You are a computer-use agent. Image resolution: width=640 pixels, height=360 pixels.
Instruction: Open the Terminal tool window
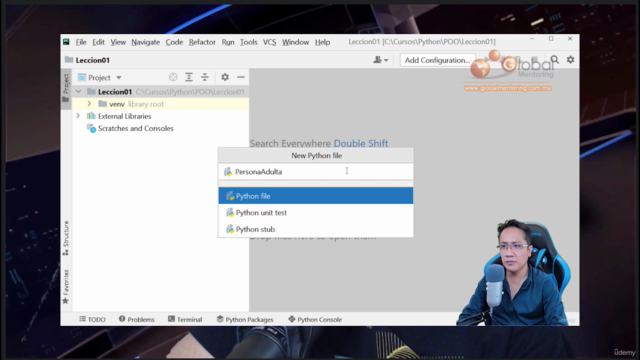click(x=185, y=319)
